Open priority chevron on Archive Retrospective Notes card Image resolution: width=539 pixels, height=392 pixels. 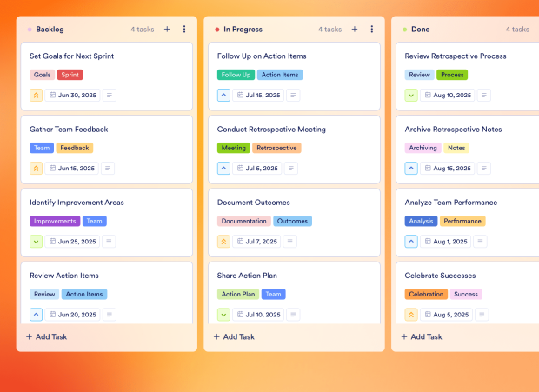coord(411,169)
